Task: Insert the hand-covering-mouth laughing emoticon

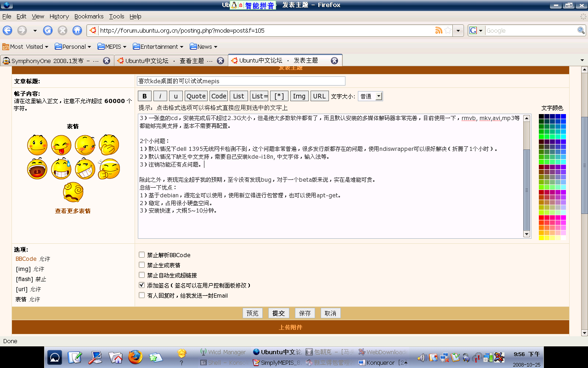Action: click(x=109, y=144)
